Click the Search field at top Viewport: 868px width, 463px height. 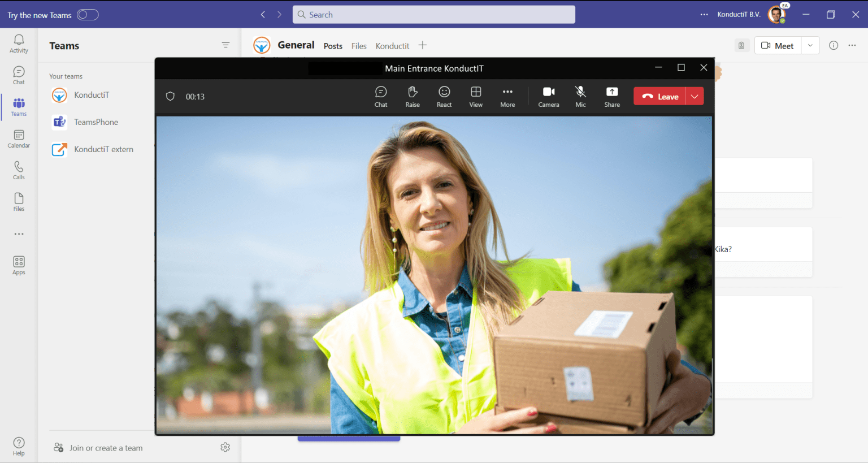[434, 15]
